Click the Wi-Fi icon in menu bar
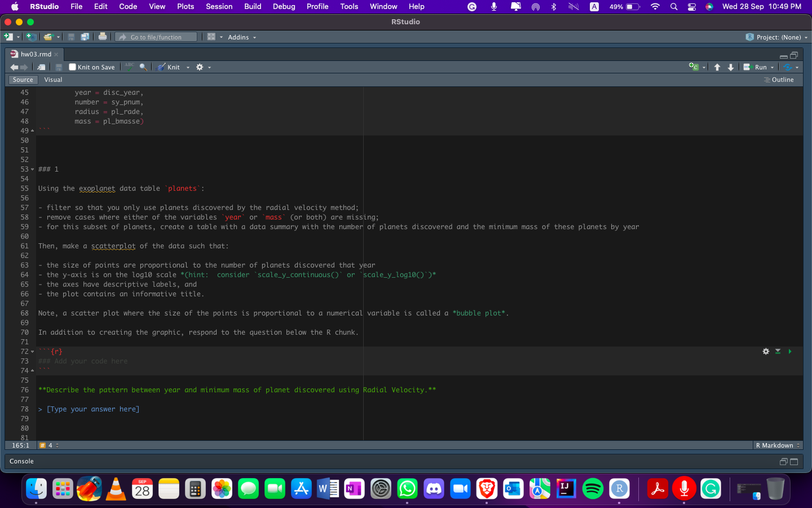 (655, 6)
